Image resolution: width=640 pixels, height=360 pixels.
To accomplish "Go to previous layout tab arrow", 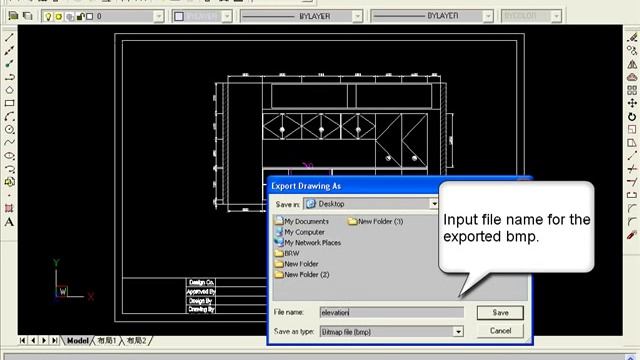I will click(33, 340).
